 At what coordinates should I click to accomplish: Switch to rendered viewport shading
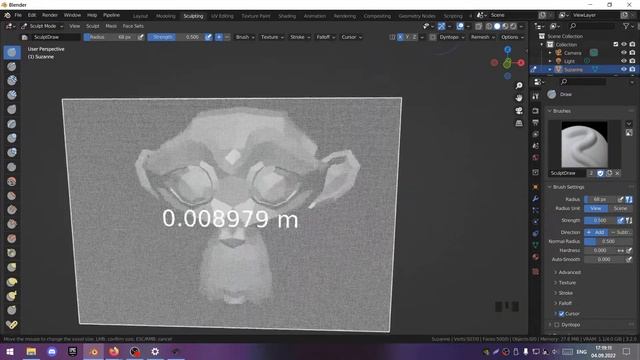[513, 26]
